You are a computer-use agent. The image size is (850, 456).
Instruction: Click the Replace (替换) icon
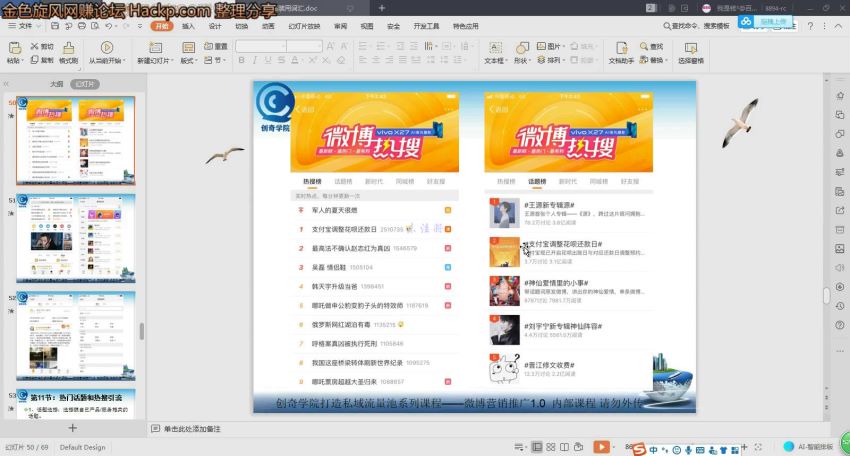point(644,60)
